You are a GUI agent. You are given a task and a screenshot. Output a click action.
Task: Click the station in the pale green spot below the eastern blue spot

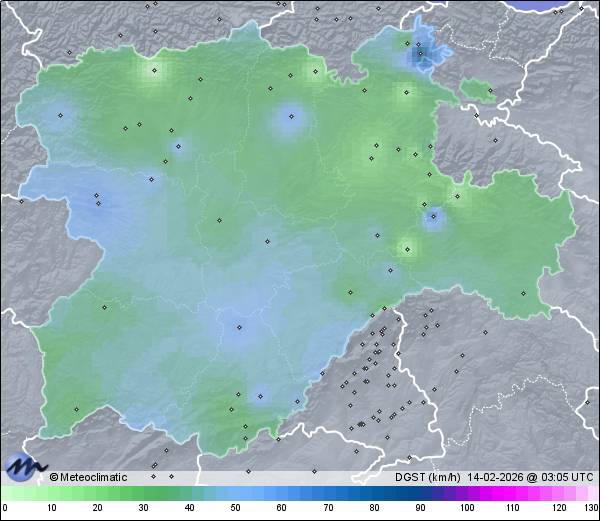[406, 247]
